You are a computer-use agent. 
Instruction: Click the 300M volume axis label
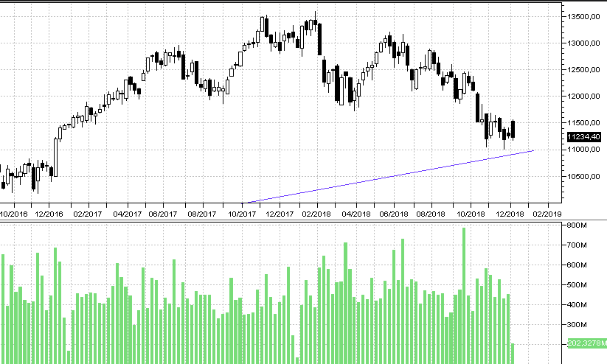click(x=577, y=324)
